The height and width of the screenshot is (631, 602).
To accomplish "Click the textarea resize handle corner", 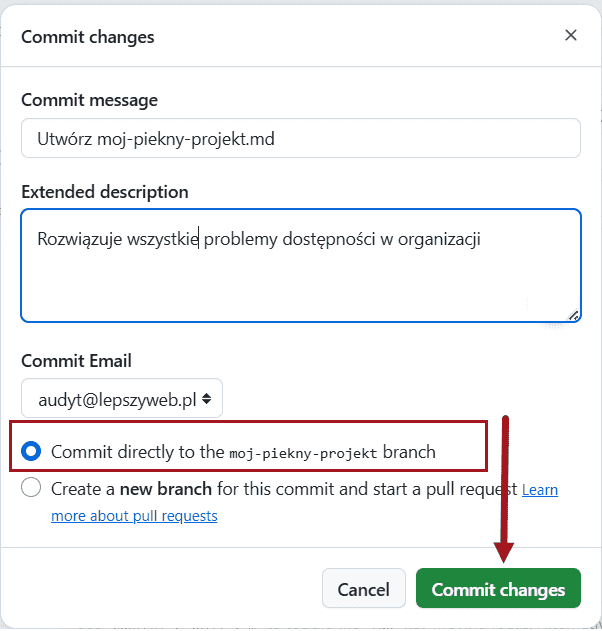I will [573, 315].
